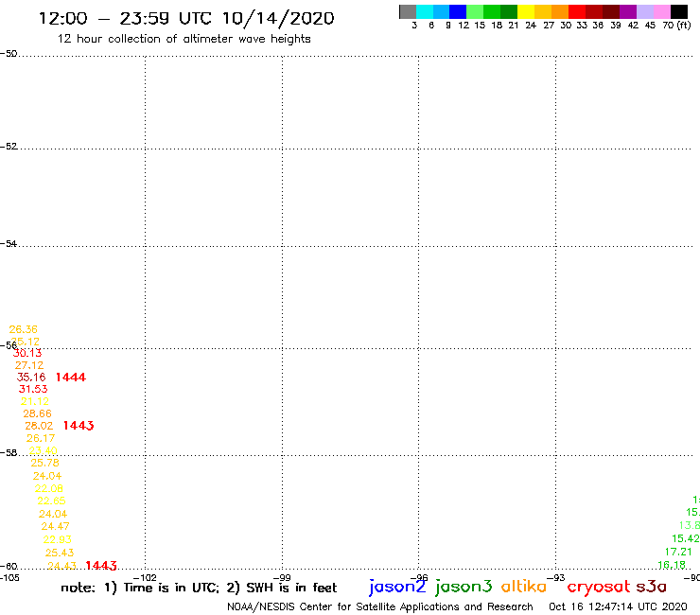Image resolution: width=700 pixels, height=615 pixels.
Task: Click the latitude axis label -54
Action: (9, 244)
